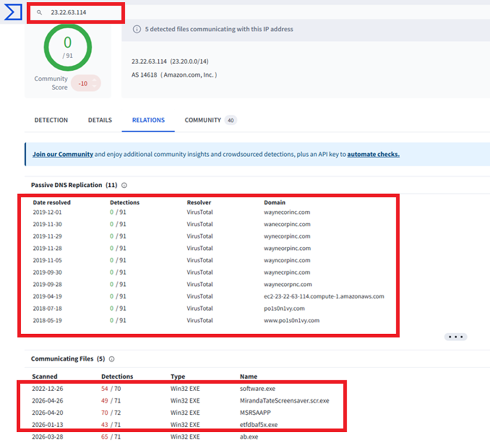
Task: Open domain po1s0n1vy.com without www
Action: tap(284, 308)
